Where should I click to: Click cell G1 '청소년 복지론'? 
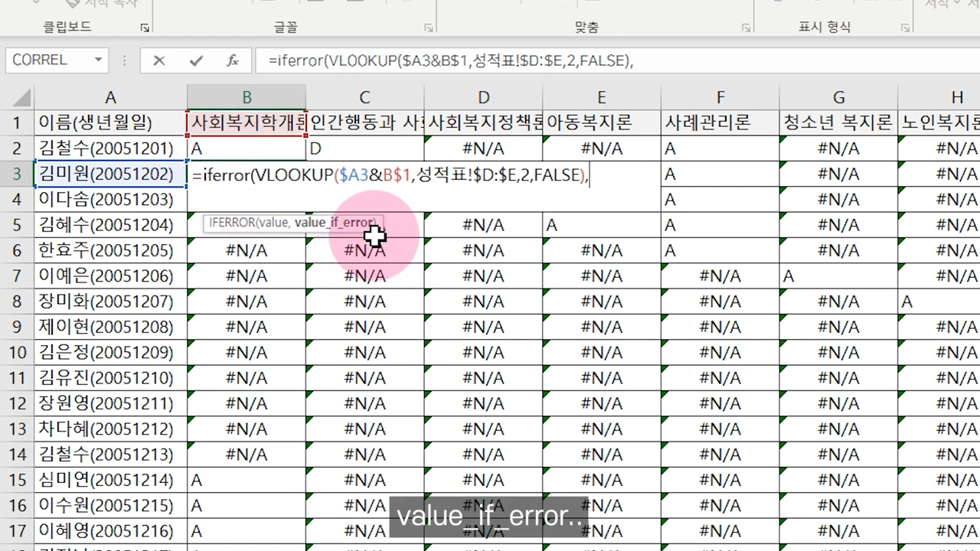(x=838, y=122)
